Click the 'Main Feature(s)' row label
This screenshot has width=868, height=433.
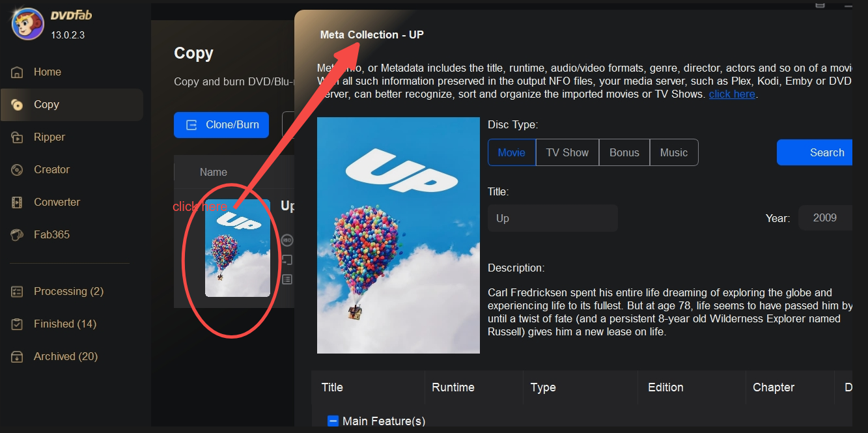point(384,421)
